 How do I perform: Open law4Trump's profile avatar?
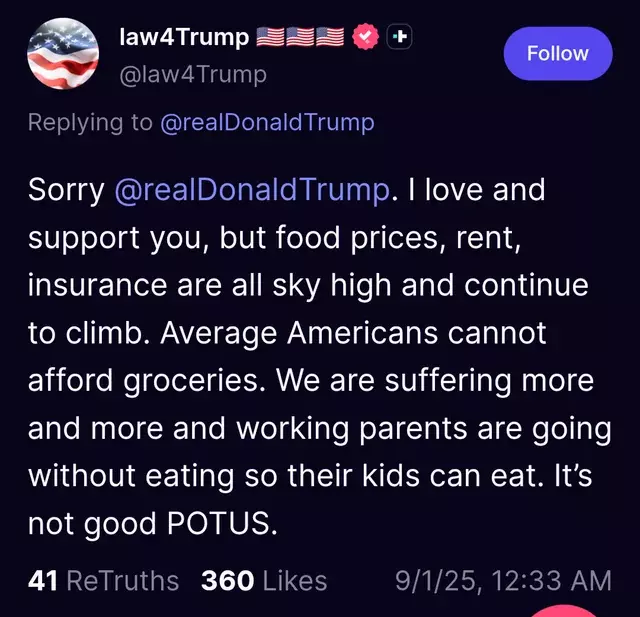(x=63, y=53)
